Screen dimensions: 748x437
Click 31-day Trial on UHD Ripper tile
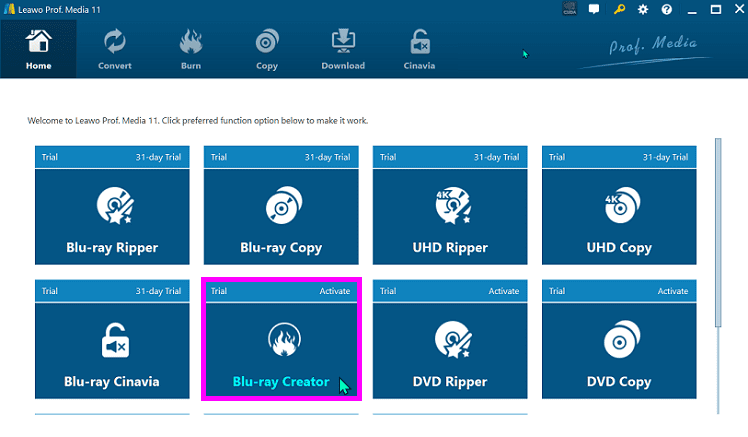pyautogui.click(x=496, y=157)
